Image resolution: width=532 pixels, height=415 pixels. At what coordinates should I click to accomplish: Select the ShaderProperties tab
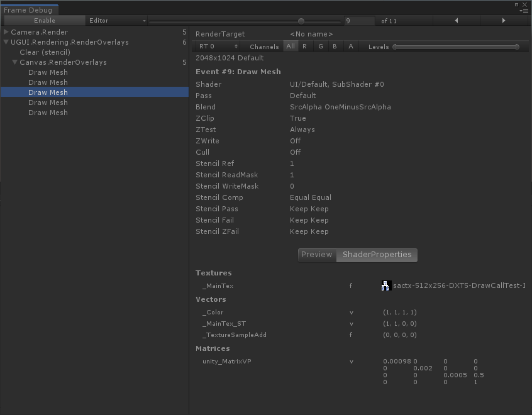click(377, 255)
